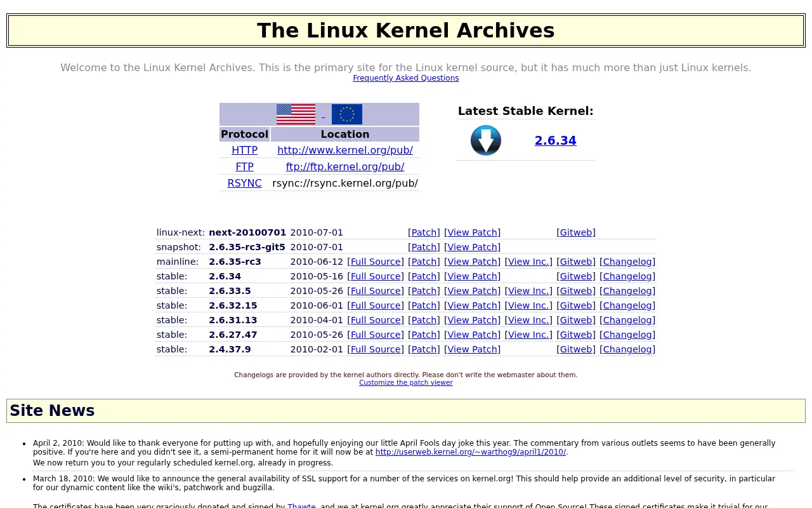
Task: Click version text 2.6.35-rc3-git5
Action: [x=247, y=247]
